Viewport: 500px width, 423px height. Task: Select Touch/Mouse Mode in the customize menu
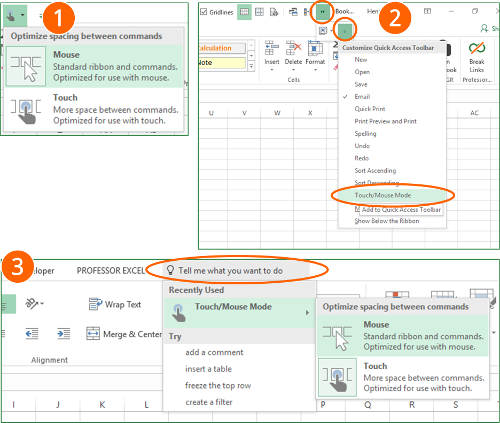coord(392,195)
